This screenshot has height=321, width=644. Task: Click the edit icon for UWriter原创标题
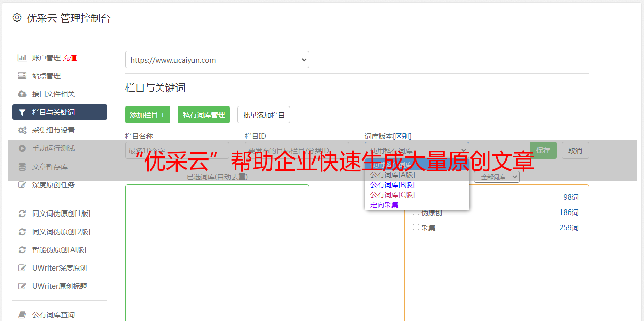coord(22,286)
